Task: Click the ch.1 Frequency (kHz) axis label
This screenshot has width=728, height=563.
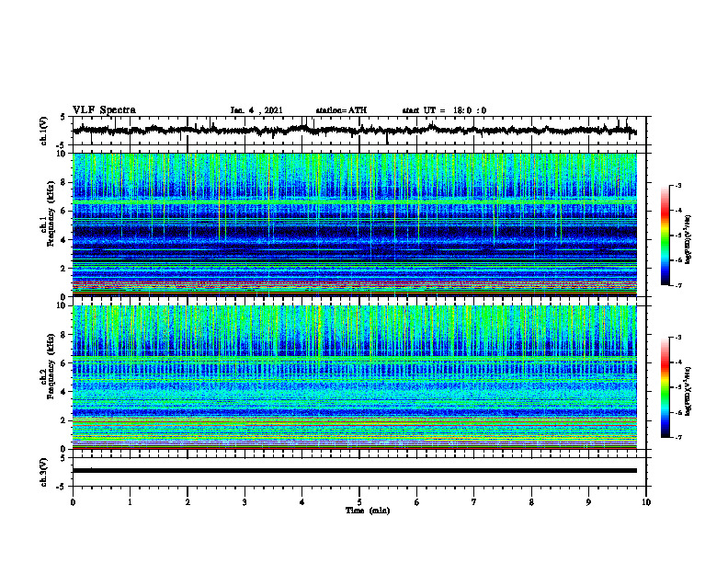Action: [x=48, y=215]
